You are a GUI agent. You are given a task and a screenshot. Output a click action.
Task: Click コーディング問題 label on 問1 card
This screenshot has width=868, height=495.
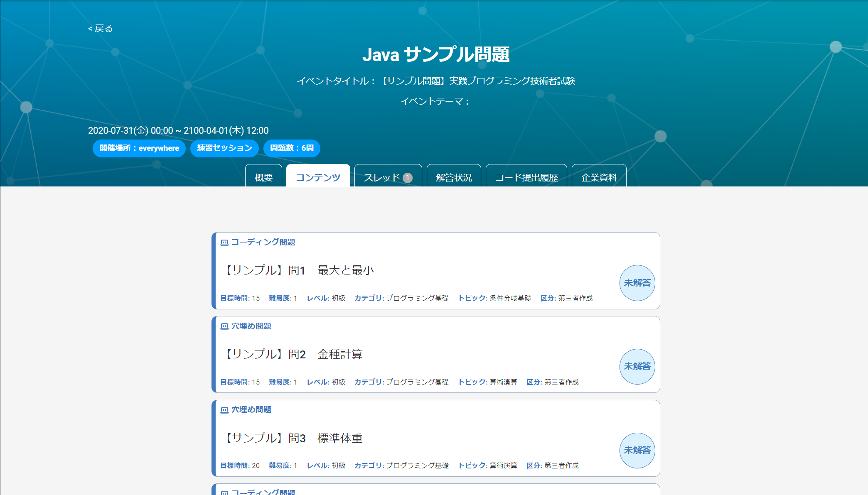[263, 242]
